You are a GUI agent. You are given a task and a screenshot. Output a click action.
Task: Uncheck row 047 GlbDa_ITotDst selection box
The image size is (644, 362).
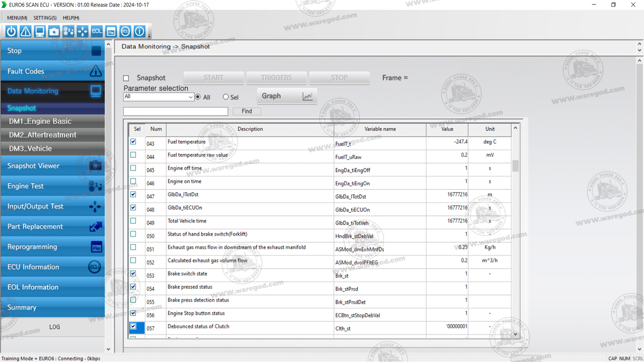point(133,195)
